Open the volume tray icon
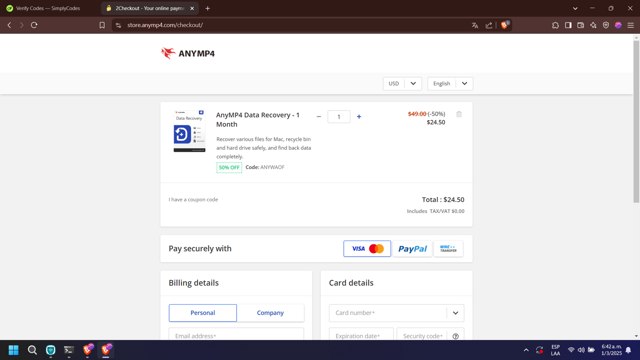 581,350
